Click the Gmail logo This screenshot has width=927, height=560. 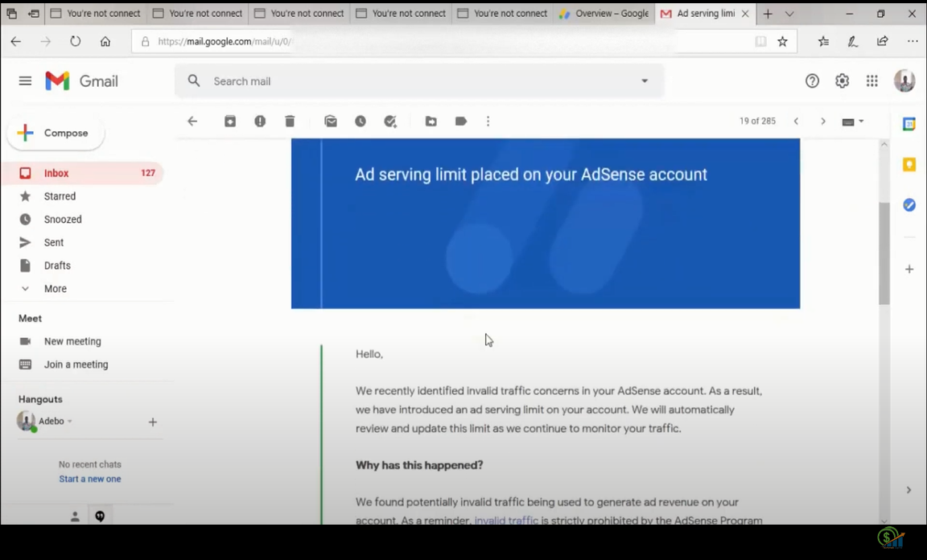[x=81, y=81]
